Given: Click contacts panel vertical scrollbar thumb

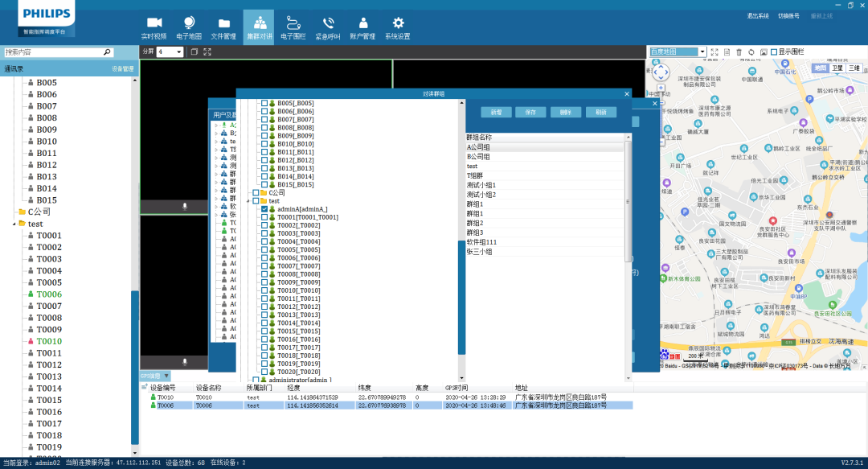Looking at the screenshot, I should (134, 367).
